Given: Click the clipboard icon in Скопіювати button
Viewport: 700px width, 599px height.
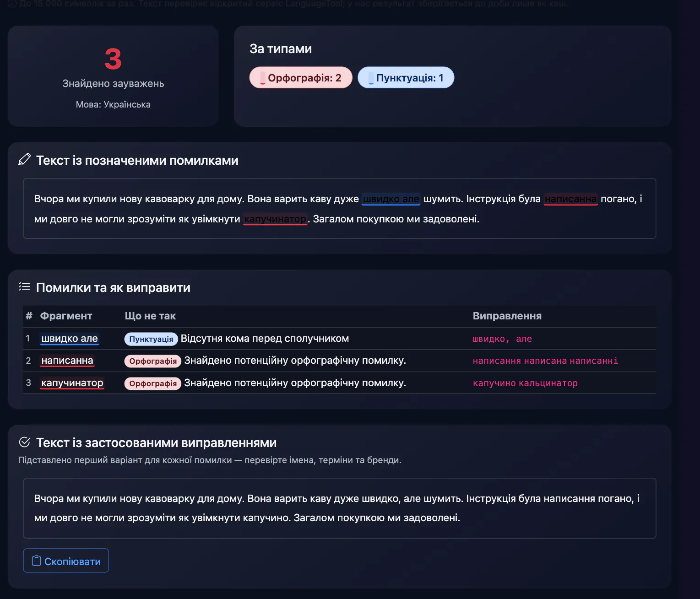Looking at the screenshot, I should [36, 561].
